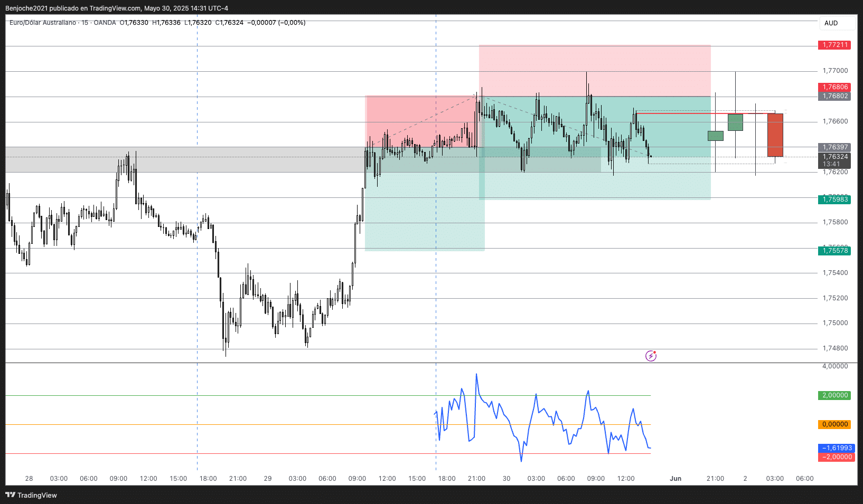The width and height of the screenshot is (863, 504).
Task: Click the gray 1,76397 price label
Action: tap(834, 147)
